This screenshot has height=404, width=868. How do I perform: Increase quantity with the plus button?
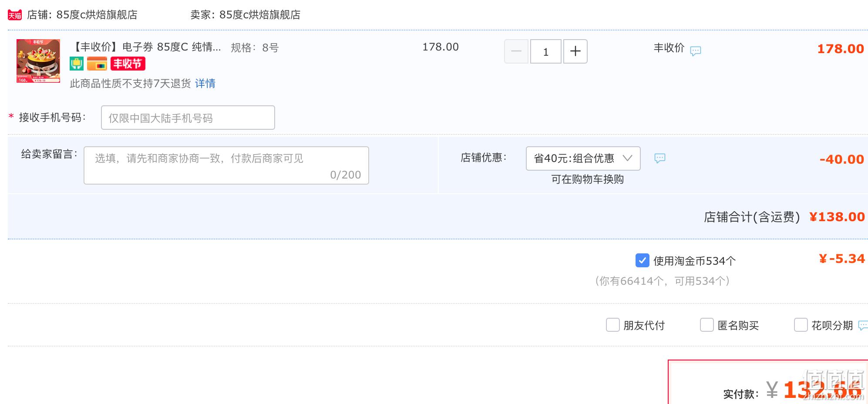tap(575, 51)
